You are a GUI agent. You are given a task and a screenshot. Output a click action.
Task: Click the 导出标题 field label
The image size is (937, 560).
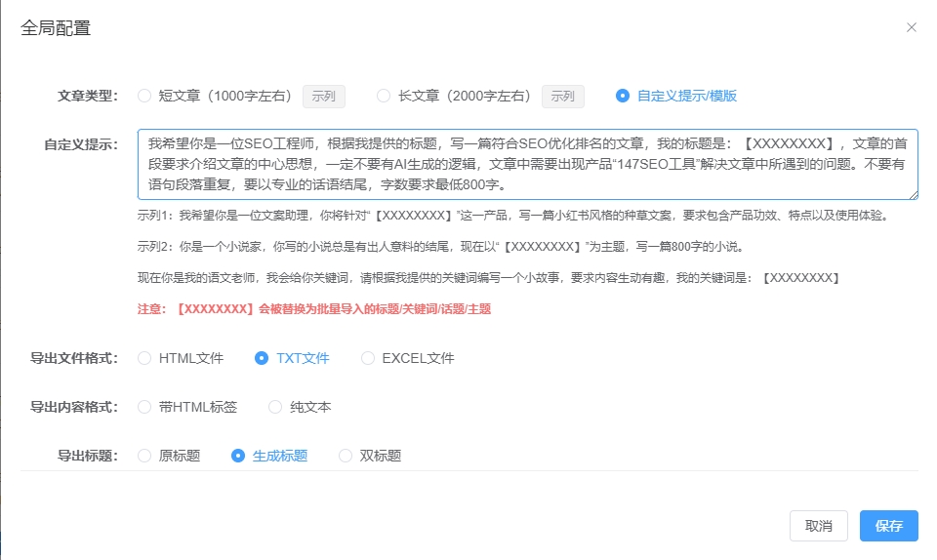(x=88, y=457)
